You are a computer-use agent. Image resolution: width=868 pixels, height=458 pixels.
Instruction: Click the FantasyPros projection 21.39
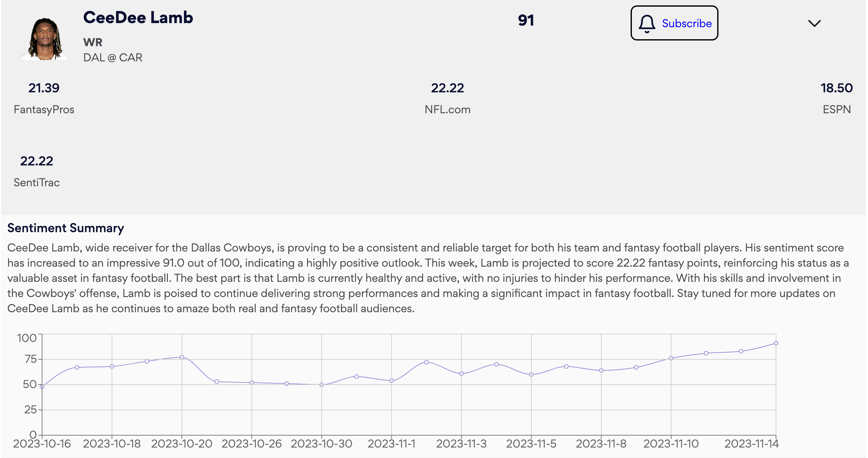44,88
